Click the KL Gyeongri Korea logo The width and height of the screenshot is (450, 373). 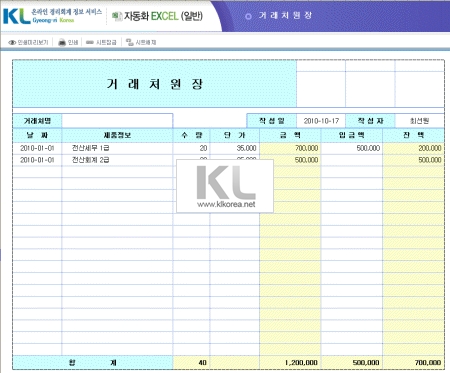click(52, 16)
